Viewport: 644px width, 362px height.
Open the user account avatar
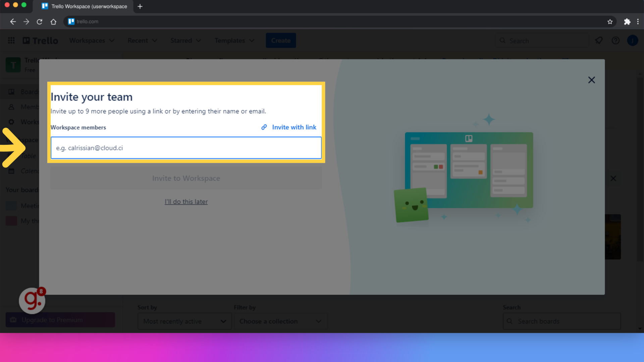point(633,41)
